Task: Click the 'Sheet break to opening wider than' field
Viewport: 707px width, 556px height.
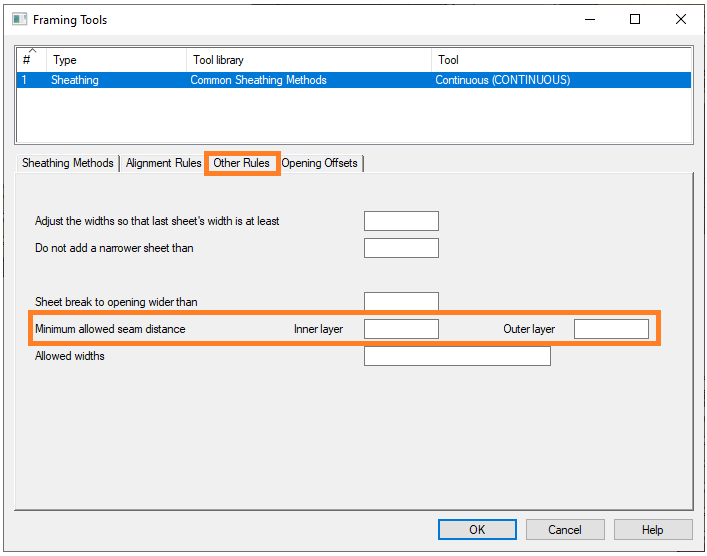Action: pyautogui.click(x=401, y=301)
